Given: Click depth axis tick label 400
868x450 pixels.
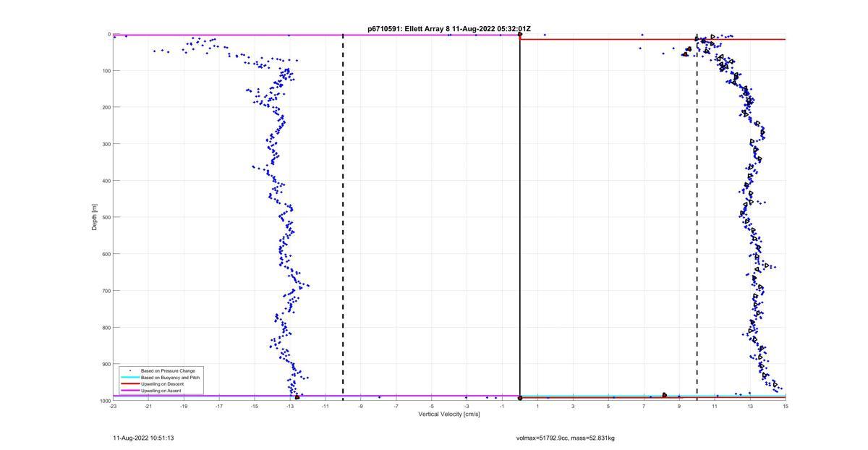Looking at the screenshot, I should click(106, 181).
